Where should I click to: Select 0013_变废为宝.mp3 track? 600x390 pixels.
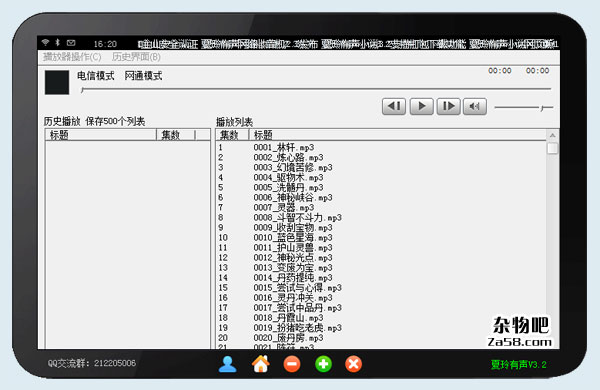click(293, 268)
